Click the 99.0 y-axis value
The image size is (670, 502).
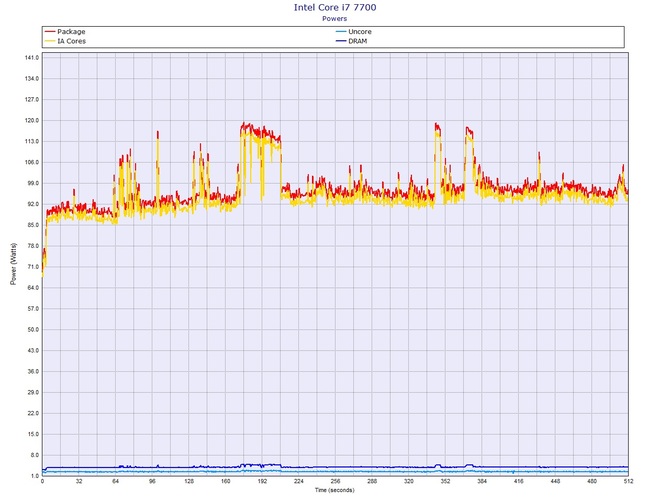tap(33, 183)
